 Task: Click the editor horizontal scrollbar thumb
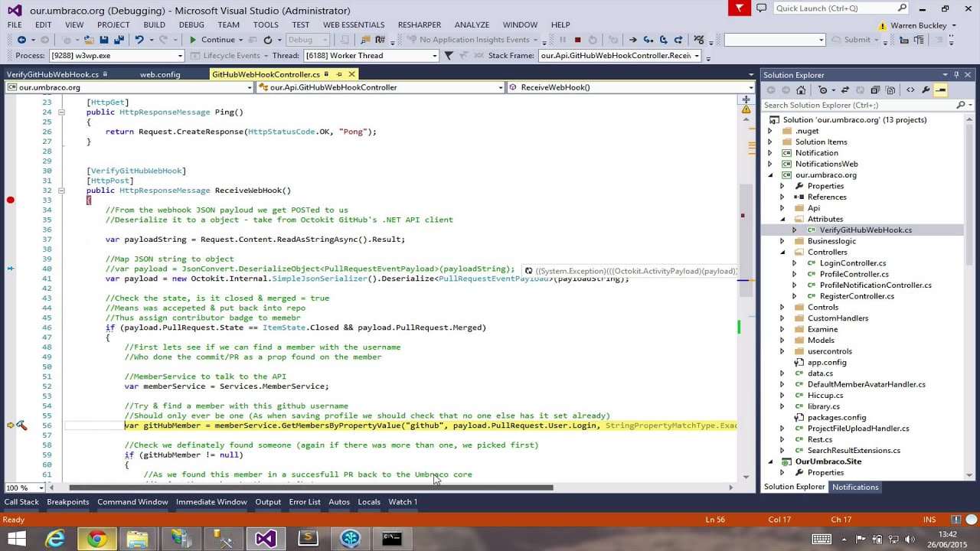pyautogui.click(x=311, y=487)
